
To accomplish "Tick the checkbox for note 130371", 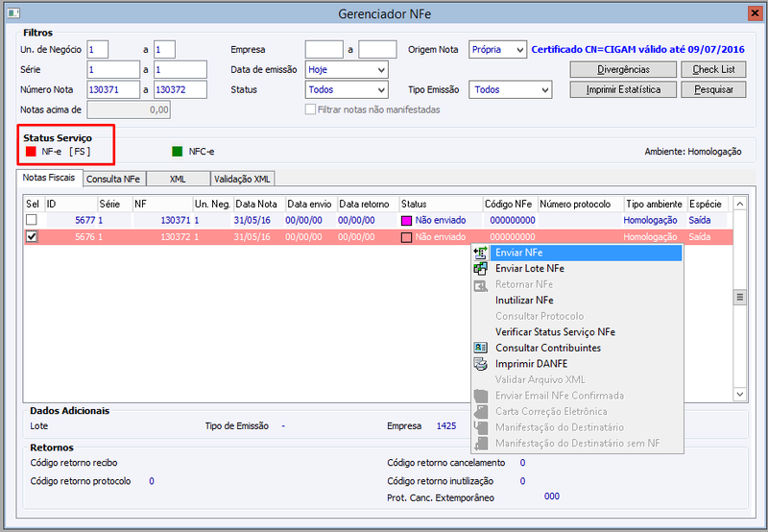I will click(x=32, y=220).
